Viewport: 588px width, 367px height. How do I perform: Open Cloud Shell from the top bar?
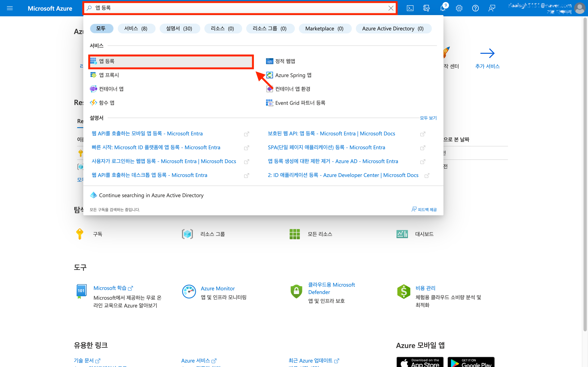point(410,8)
